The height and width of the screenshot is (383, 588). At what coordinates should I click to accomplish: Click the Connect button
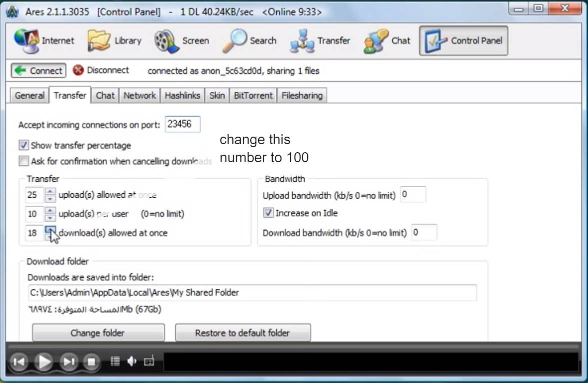(39, 71)
